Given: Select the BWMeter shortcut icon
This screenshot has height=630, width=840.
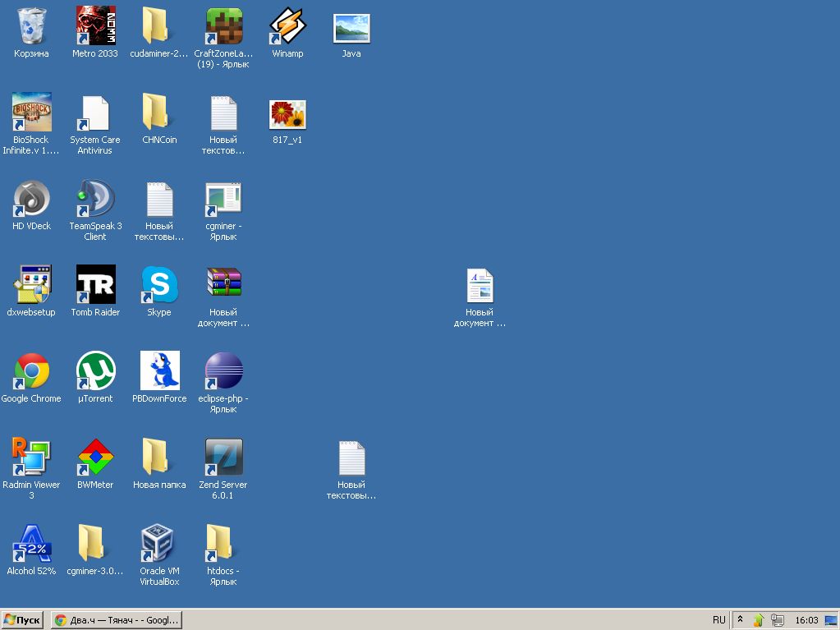Looking at the screenshot, I should pyautogui.click(x=95, y=457).
